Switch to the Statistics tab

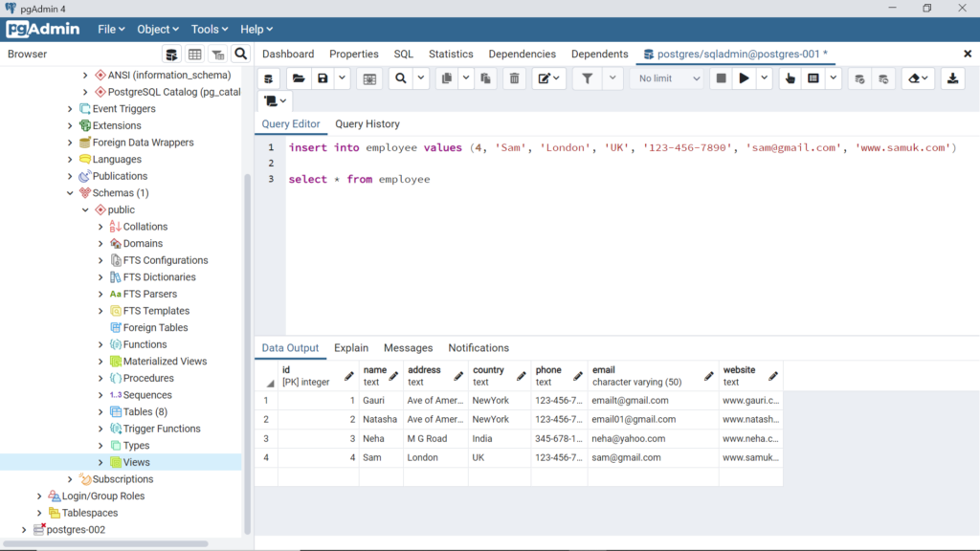pos(451,55)
